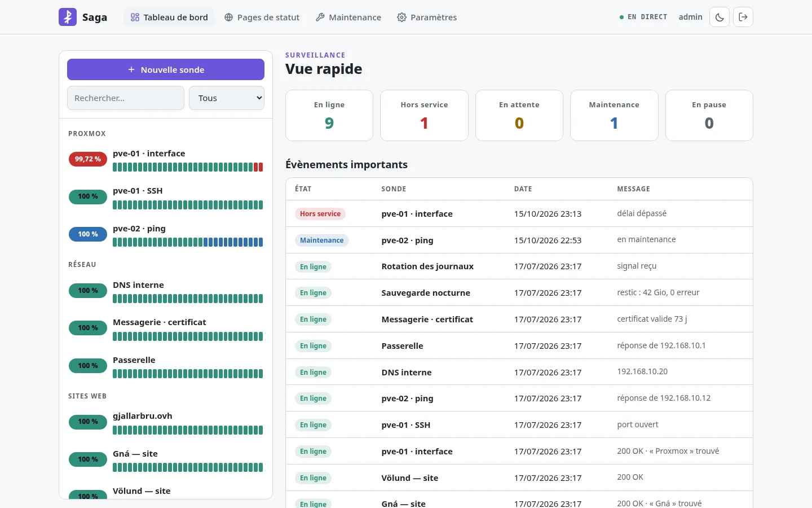Click message "192.168.10.20"
Screen dimensions: 812x508
click(642, 371)
